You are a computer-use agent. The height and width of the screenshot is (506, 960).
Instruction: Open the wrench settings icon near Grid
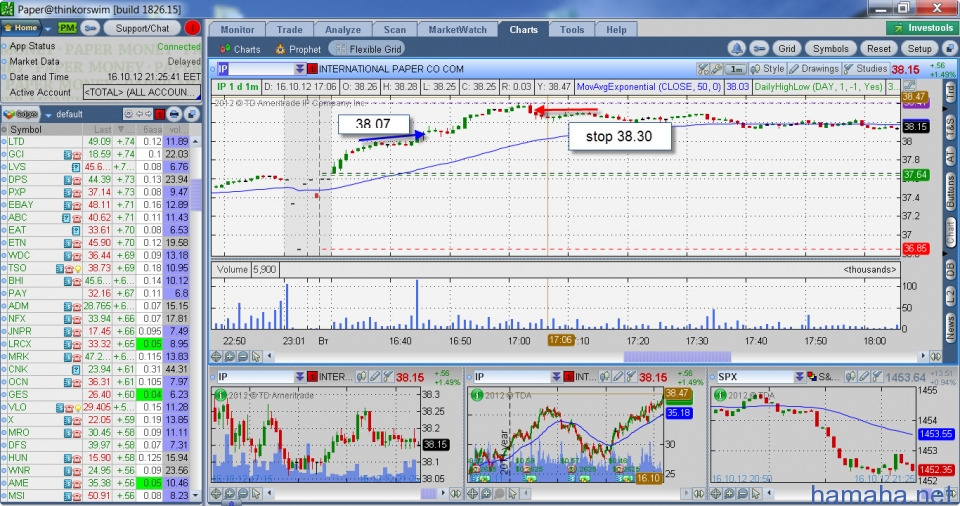pos(759,48)
